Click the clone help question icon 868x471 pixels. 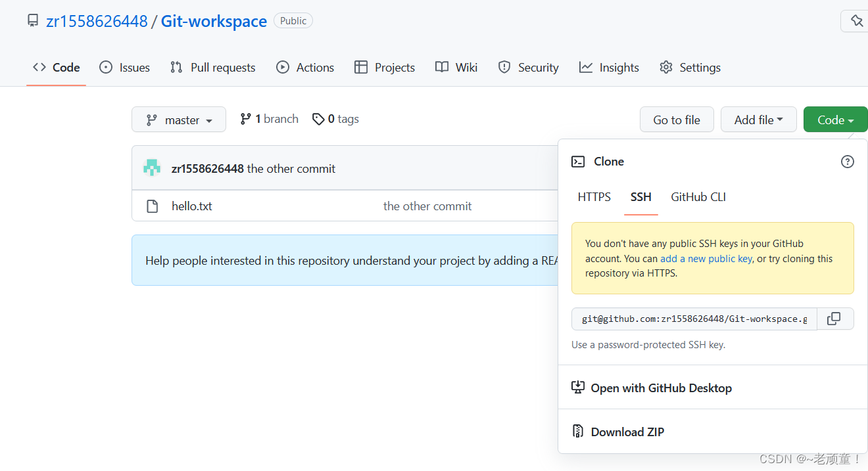click(x=848, y=162)
